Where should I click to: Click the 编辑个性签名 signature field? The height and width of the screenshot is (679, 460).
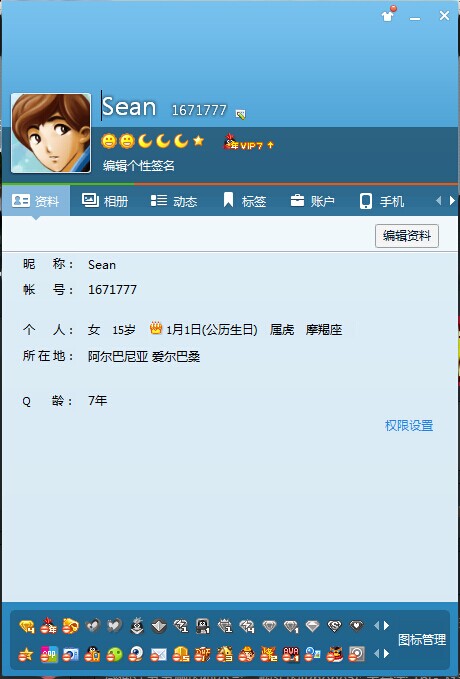click(139, 165)
